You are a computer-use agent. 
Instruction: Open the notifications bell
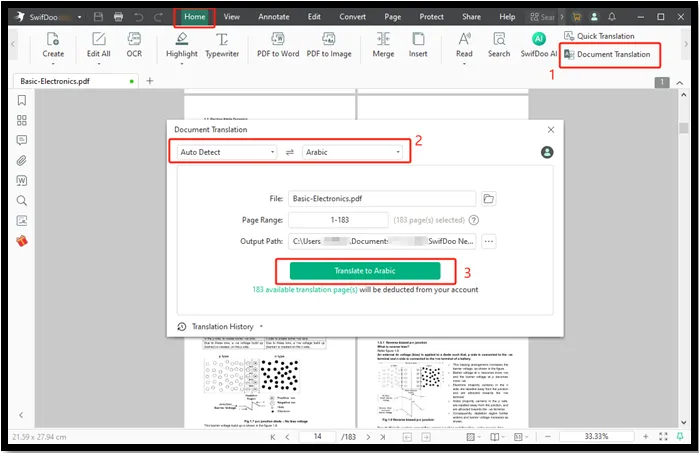612,17
